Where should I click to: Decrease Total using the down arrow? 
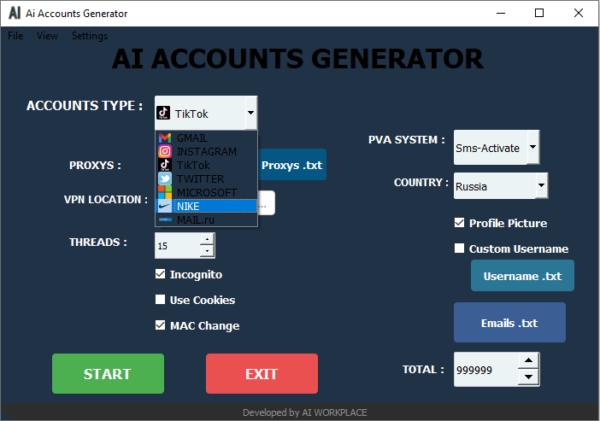coord(528,377)
